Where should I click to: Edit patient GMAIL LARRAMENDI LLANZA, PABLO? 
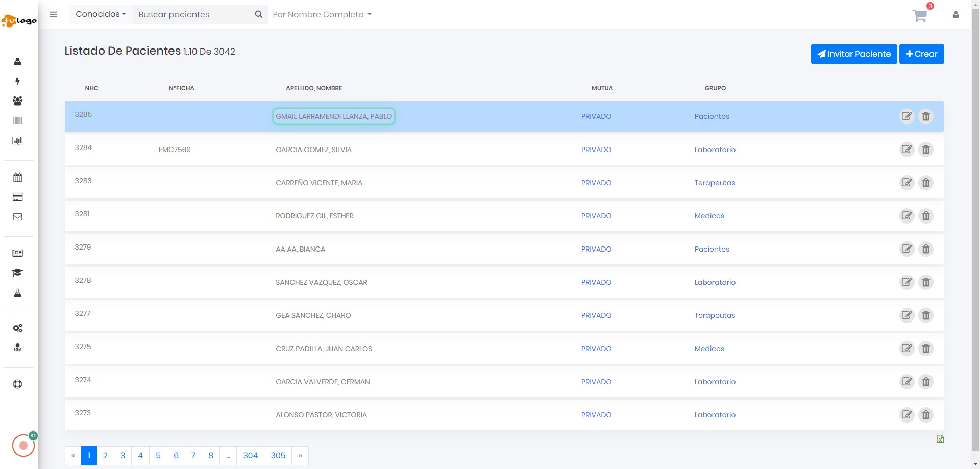pyautogui.click(x=906, y=116)
